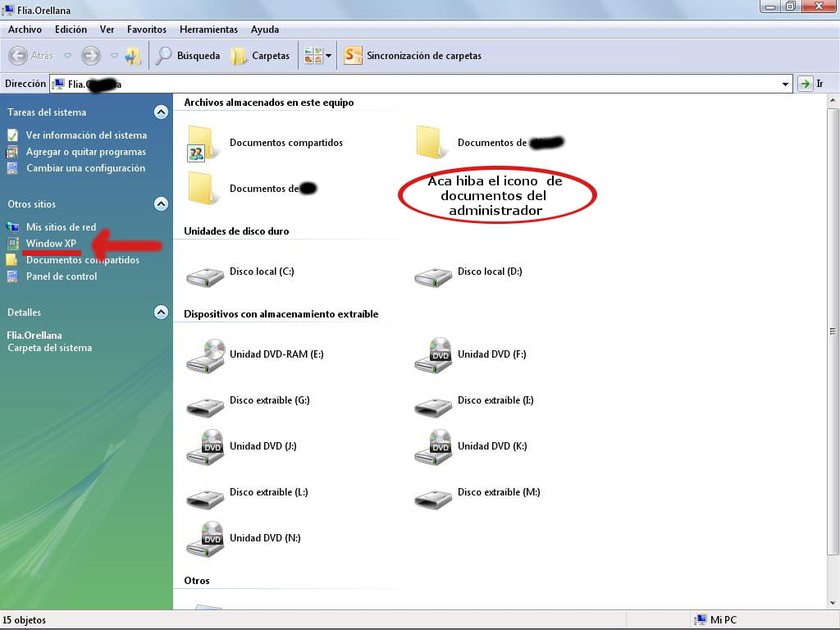
Task: Click the scrollbar down arrow
Action: 833,603
